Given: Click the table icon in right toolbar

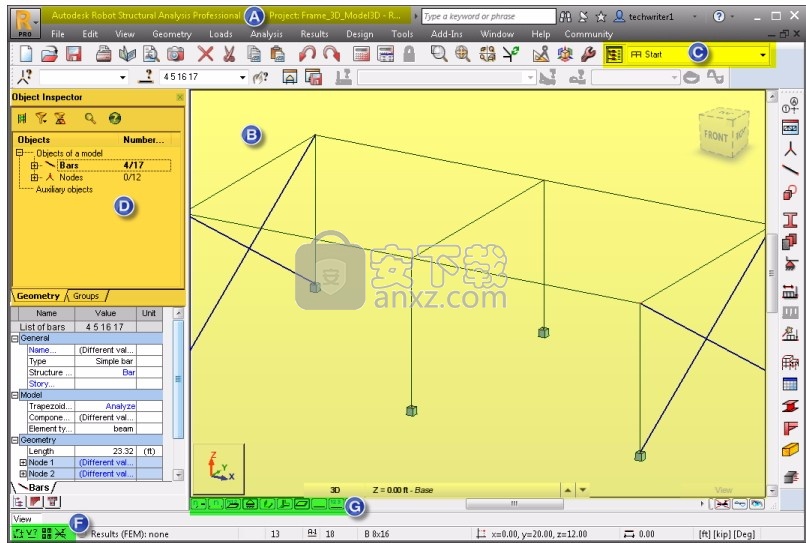Looking at the screenshot, I should pyautogui.click(x=790, y=384).
